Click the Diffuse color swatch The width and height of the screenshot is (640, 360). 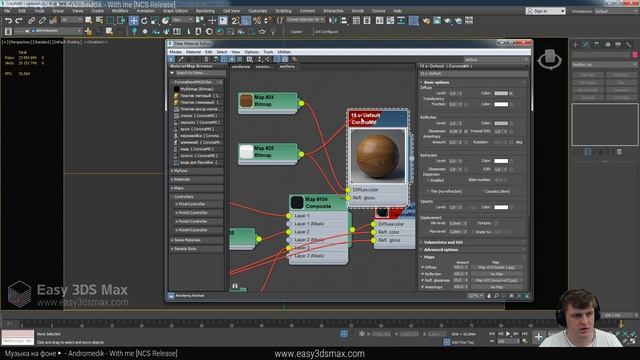pyautogui.click(x=501, y=93)
